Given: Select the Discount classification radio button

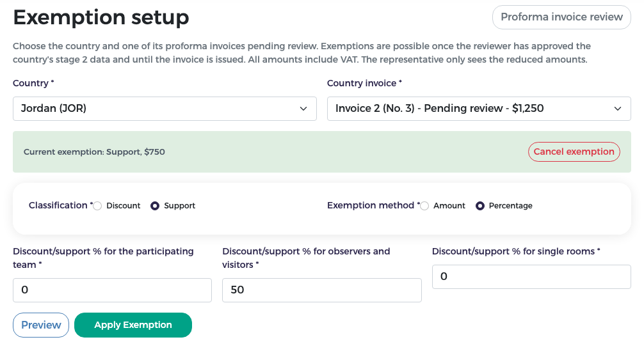Looking at the screenshot, I should coord(97,206).
